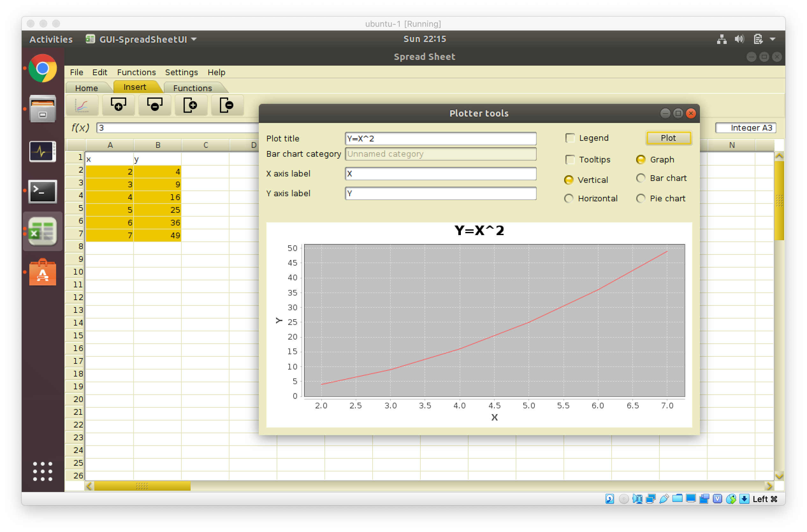Open the Edit menu
Image resolution: width=807 pixels, height=532 pixels.
coord(99,72)
